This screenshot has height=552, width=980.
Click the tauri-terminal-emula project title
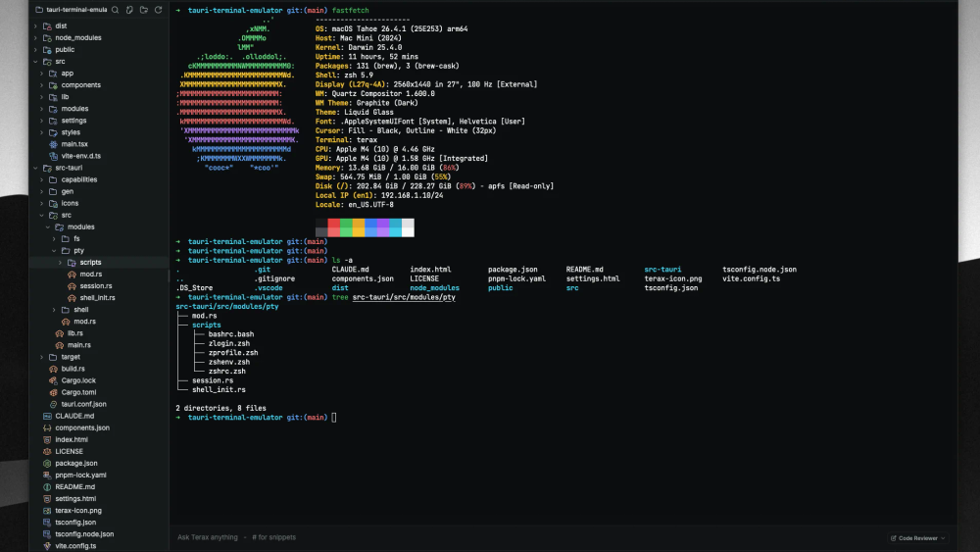[x=76, y=10]
